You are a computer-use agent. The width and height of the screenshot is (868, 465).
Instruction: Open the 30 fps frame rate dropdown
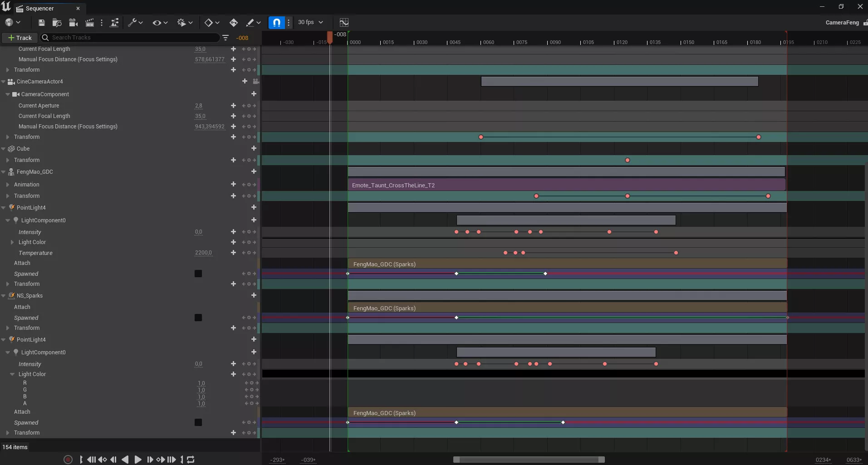(x=310, y=22)
